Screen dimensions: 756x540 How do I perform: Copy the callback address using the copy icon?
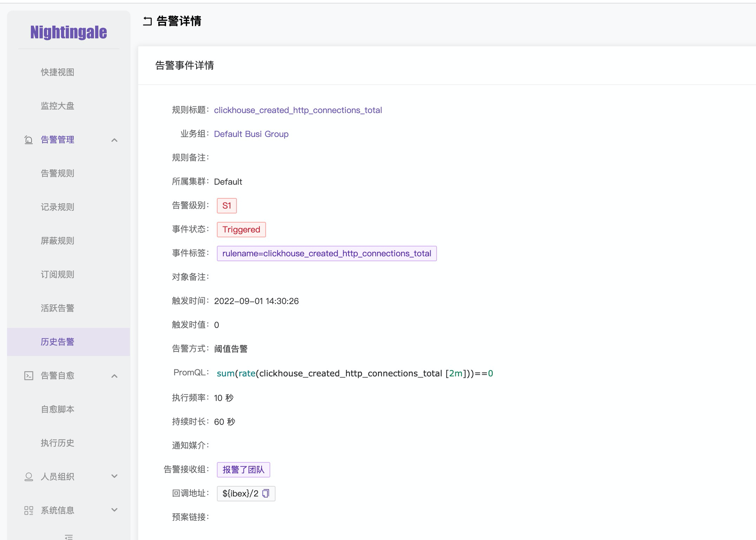[266, 493]
